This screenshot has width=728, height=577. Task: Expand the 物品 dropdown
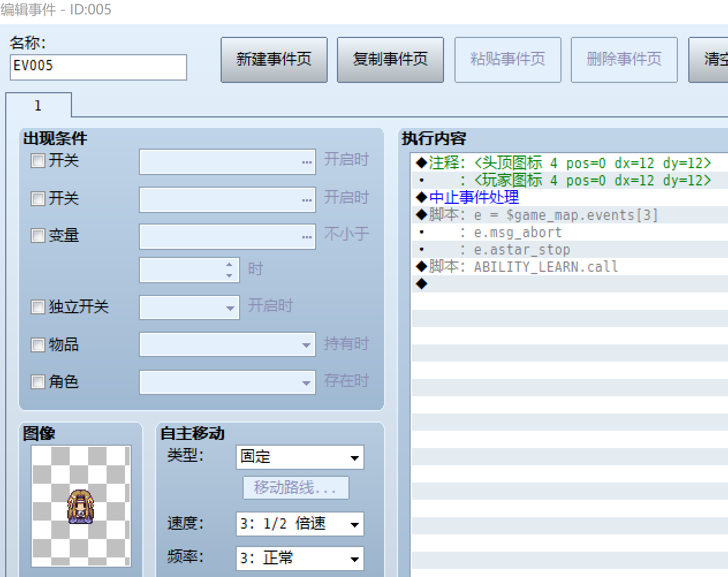pos(306,345)
